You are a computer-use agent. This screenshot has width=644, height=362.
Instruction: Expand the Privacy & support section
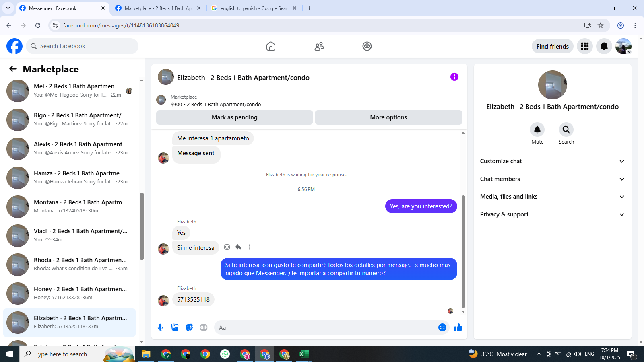(552, 214)
